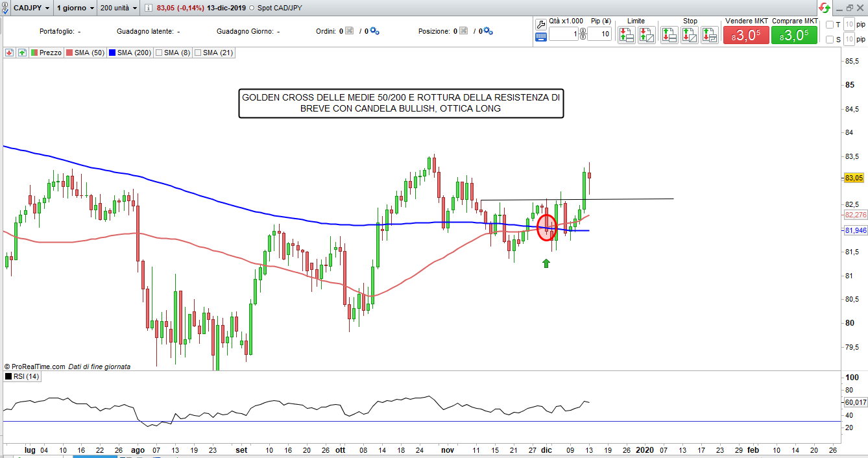
Task: Open the '200 unità' units dropdown
Action: click(117, 8)
